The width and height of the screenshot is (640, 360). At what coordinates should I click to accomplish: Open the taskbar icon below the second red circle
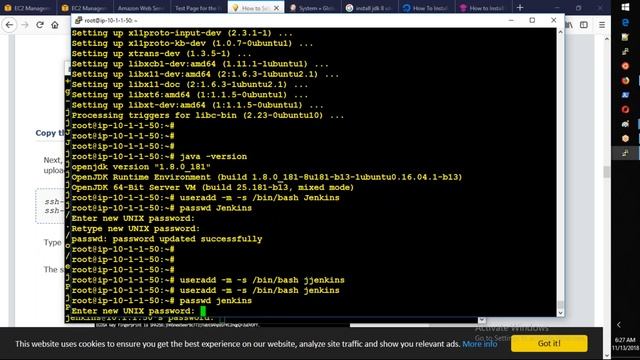tap(625, 124)
